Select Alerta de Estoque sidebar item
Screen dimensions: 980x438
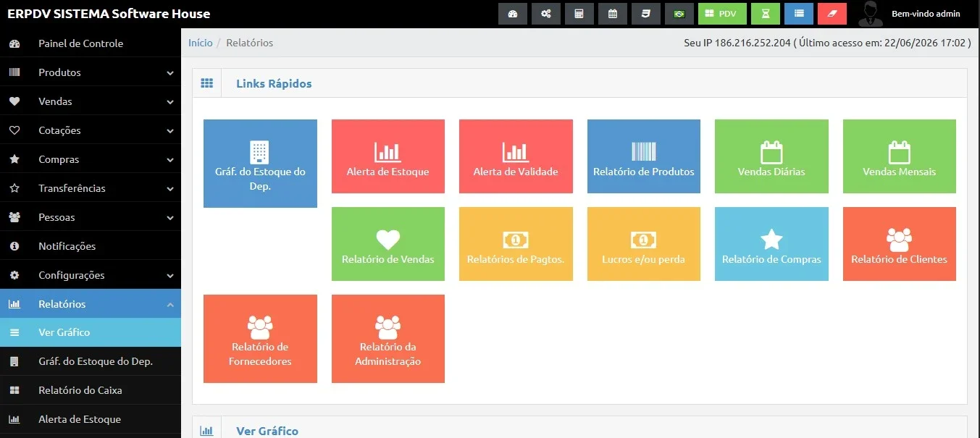click(91, 419)
